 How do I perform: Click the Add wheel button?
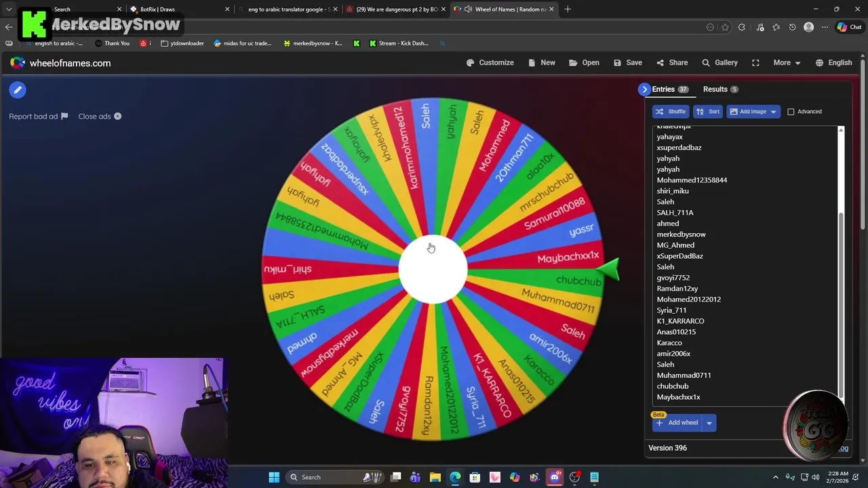click(677, 423)
